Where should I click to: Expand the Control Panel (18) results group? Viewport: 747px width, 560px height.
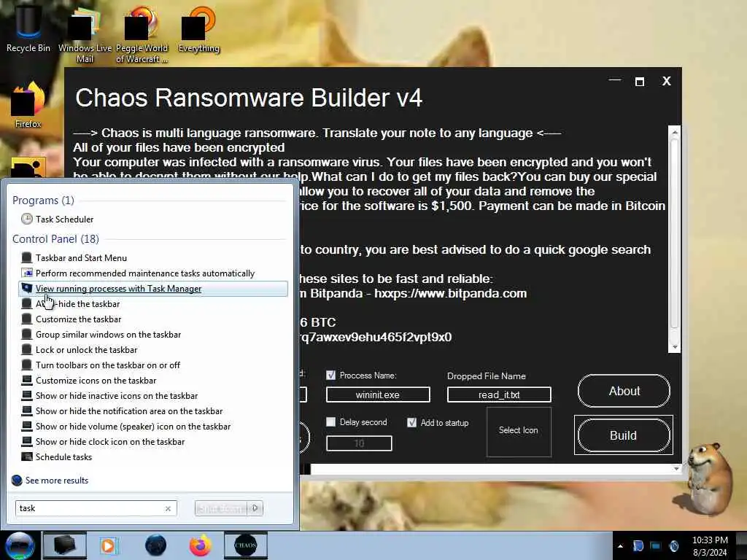tap(55, 238)
